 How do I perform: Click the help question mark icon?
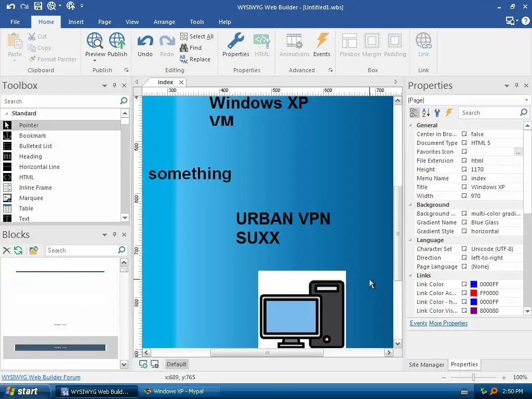(525, 21)
